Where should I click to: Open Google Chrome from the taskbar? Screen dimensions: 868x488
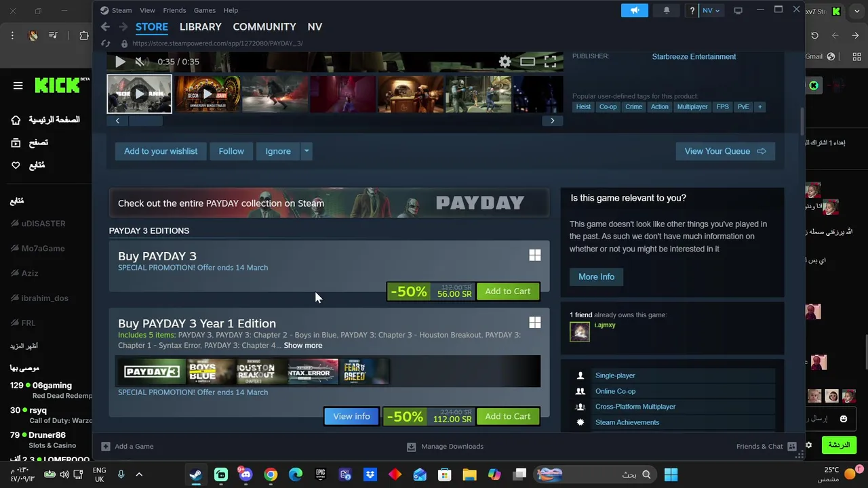[271, 474]
